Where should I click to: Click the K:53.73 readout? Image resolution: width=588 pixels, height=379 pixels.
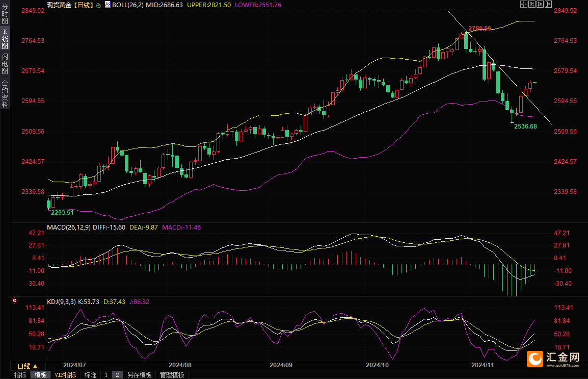(x=89, y=301)
